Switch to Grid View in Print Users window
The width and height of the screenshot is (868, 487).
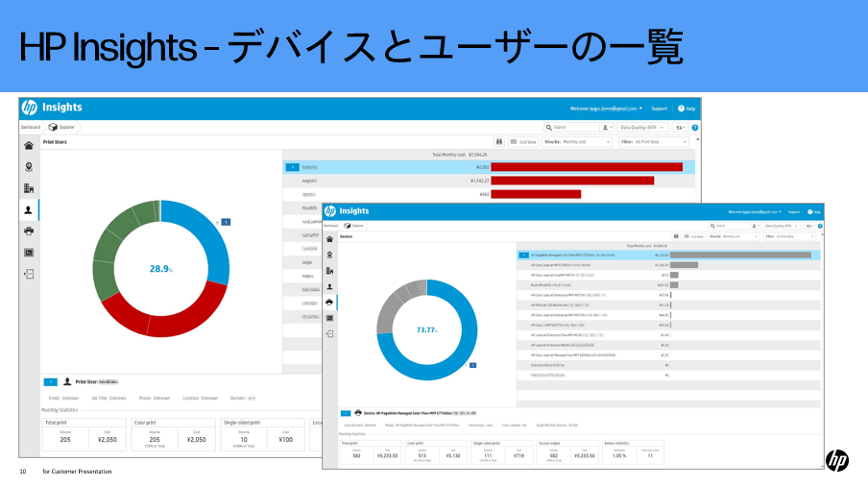523,142
